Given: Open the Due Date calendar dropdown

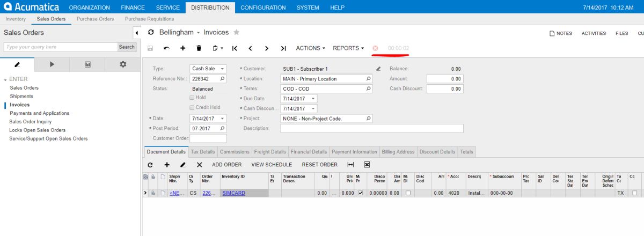Looking at the screenshot, I should point(313,99).
